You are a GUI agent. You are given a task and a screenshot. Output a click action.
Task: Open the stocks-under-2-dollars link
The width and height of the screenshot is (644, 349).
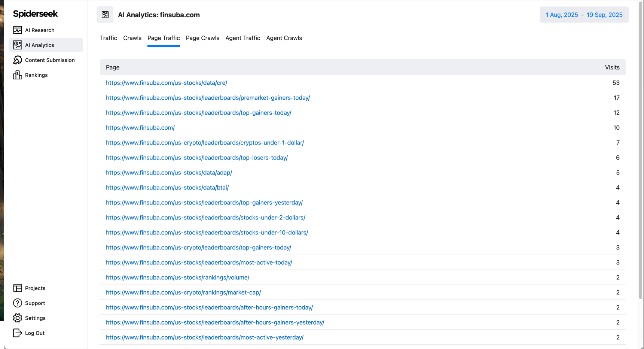pos(205,218)
